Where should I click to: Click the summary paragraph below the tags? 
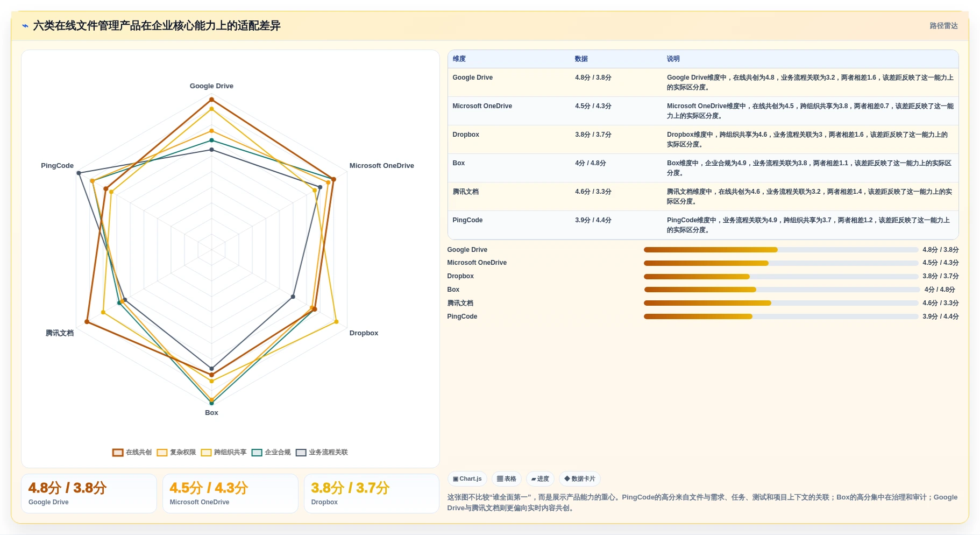click(702, 503)
